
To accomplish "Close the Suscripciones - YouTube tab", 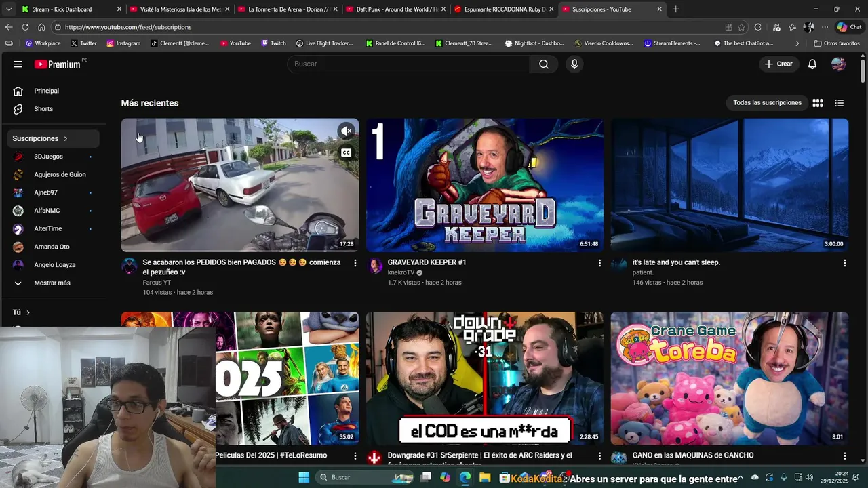I will point(659,9).
